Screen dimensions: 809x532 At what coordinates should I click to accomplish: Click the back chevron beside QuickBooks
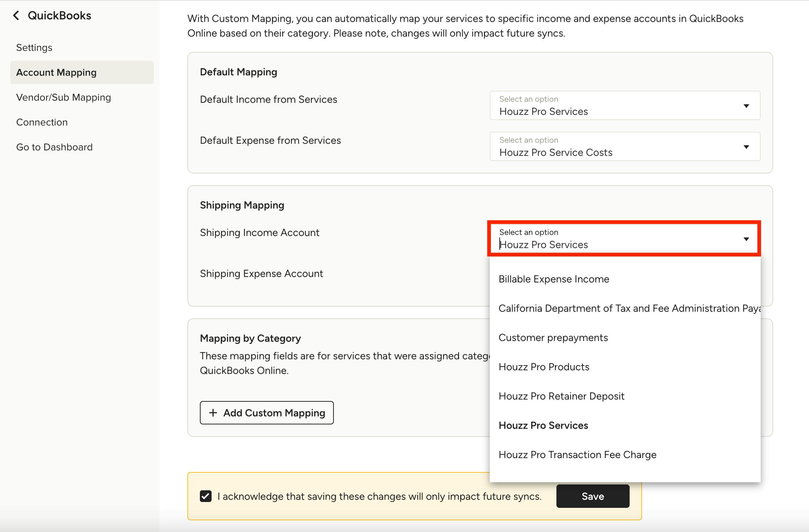16,15
